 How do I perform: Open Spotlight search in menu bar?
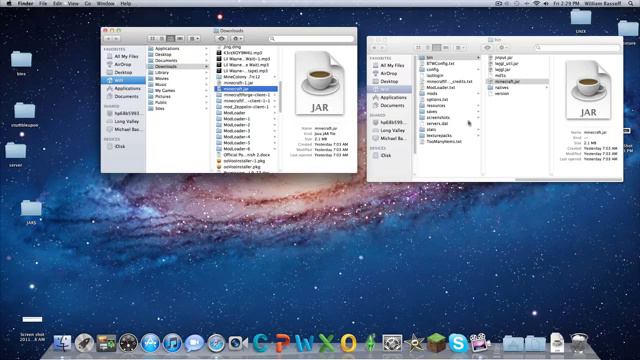[631, 3]
